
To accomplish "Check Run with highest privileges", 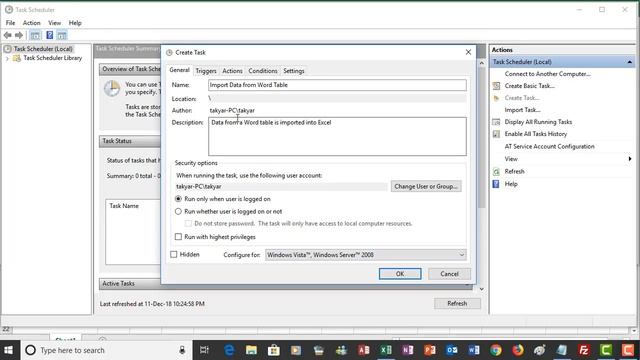I will [x=178, y=237].
